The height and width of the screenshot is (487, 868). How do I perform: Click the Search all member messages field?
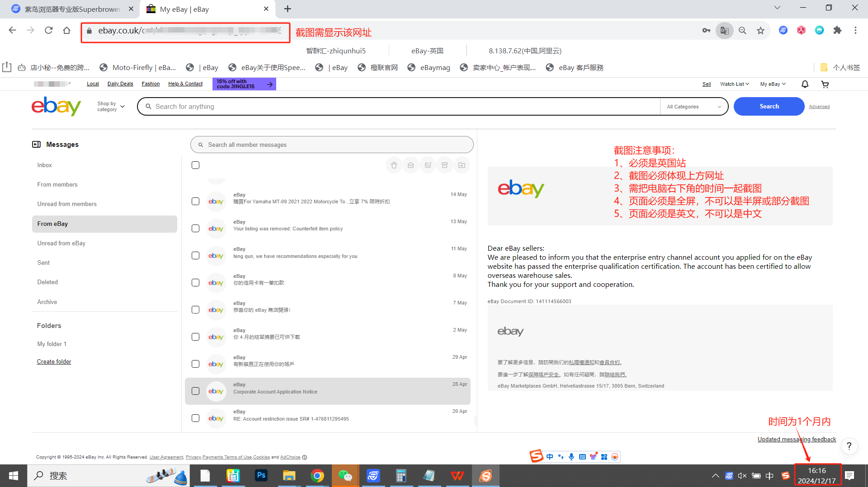[x=332, y=145]
